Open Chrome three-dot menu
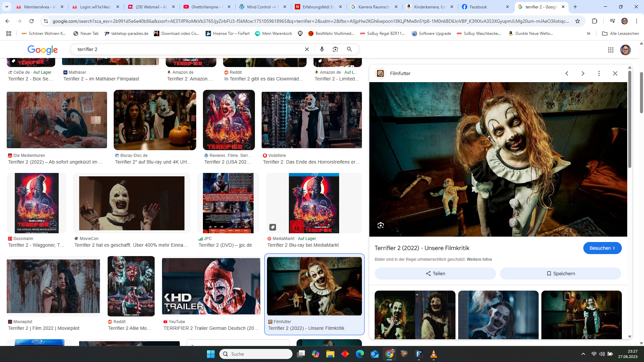The height and width of the screenshot is (362, 644). pos(637,21)
